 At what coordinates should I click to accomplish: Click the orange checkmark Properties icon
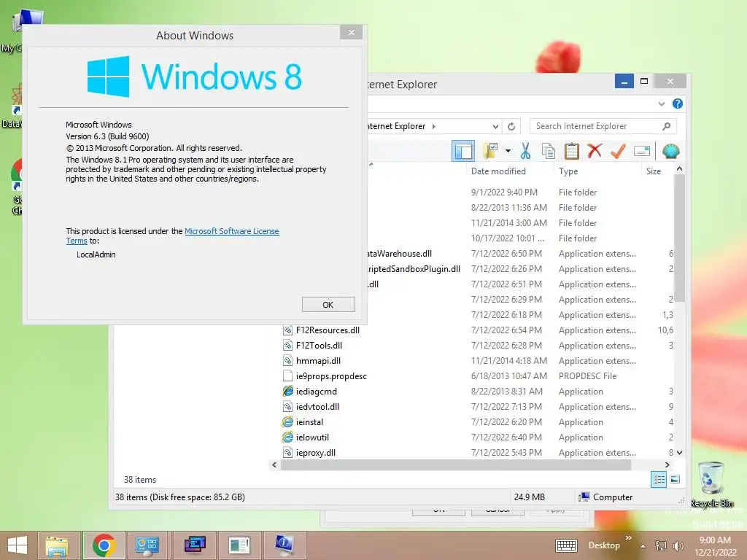click(618, 151)
